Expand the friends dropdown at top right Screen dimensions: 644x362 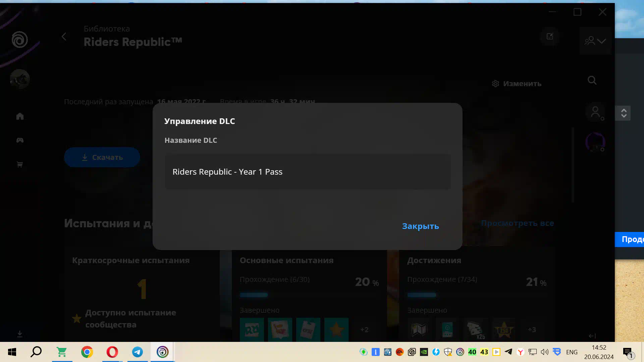coord(595,41)
